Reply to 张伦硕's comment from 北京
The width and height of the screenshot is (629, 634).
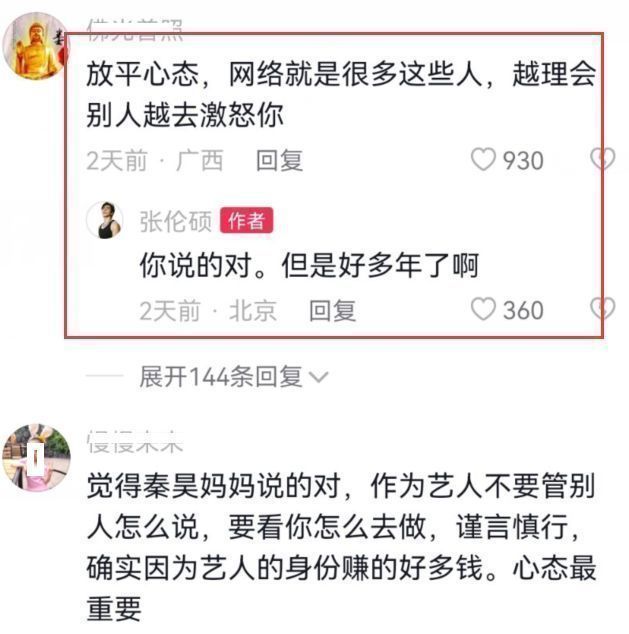tap(332, 311)
